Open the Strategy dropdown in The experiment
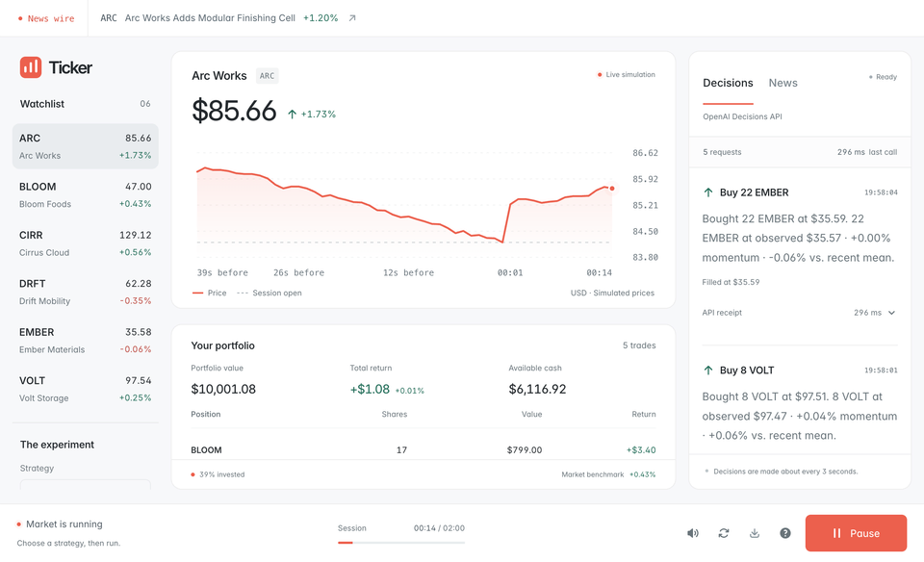This screenshot has height=562, width=924. click(x=86, y=484)
